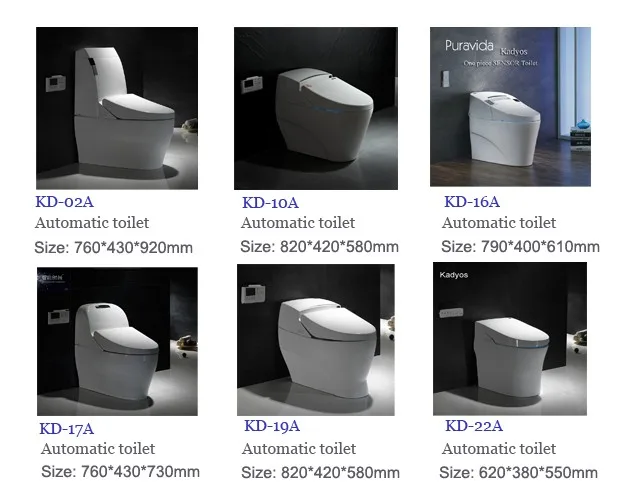Select the size text 760*430*730mm
The height and width of the screenshot is (497, 632).
[x=140, y=471]
